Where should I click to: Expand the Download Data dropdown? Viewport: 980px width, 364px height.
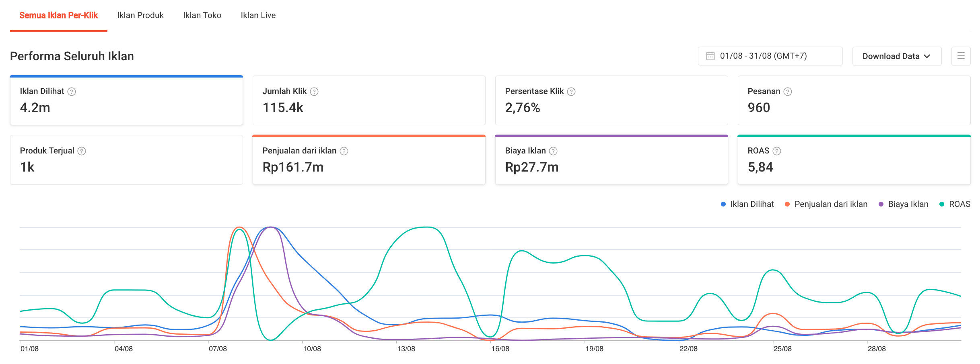[x=896, y=56]
